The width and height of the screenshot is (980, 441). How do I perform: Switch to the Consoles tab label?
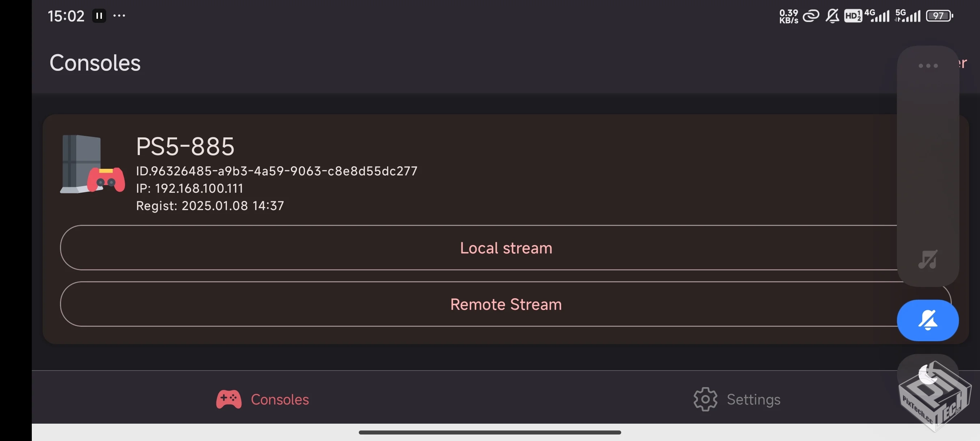click(x=280, y=399)
